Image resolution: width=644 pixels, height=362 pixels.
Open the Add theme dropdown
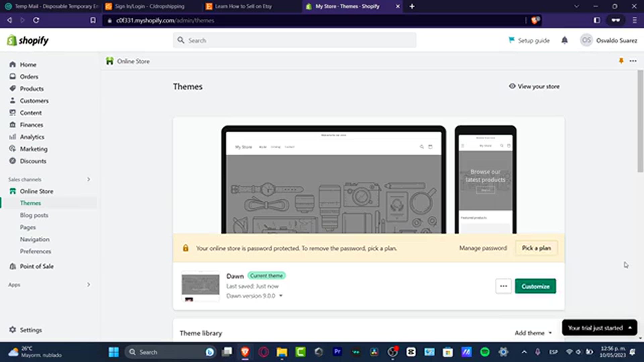point(533,333)
